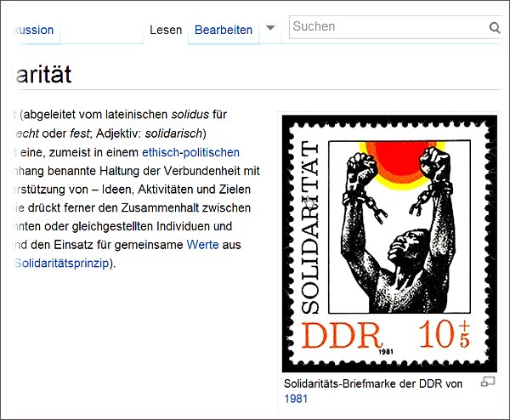Click the search magnifier icon

coord(495,28)
